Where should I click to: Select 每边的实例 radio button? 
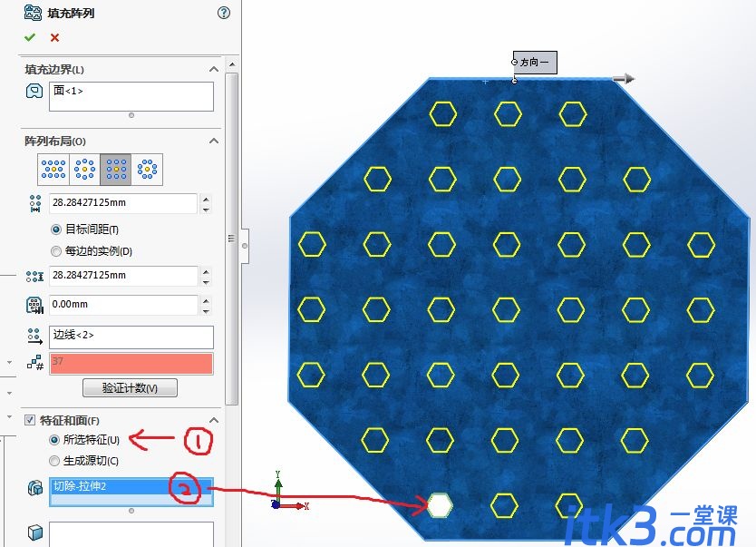[x=56, y=251]
